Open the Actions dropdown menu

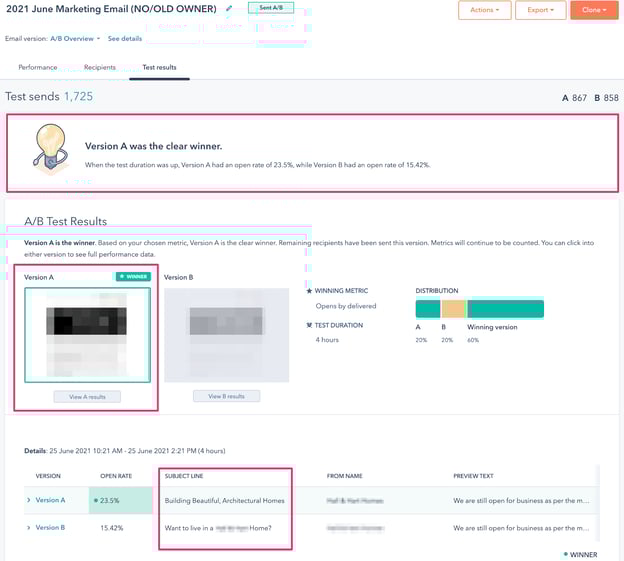[x=485, y=10]
